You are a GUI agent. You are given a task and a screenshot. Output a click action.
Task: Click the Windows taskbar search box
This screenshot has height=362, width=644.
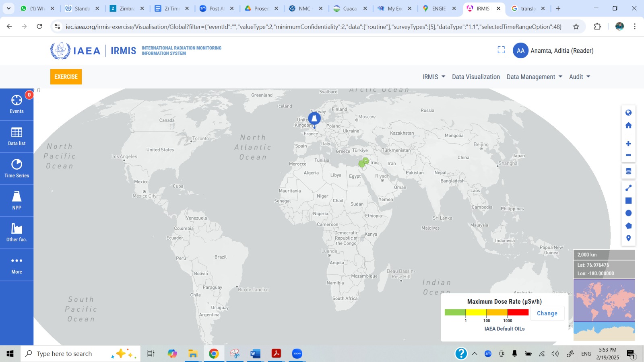(x=80, y=354)
